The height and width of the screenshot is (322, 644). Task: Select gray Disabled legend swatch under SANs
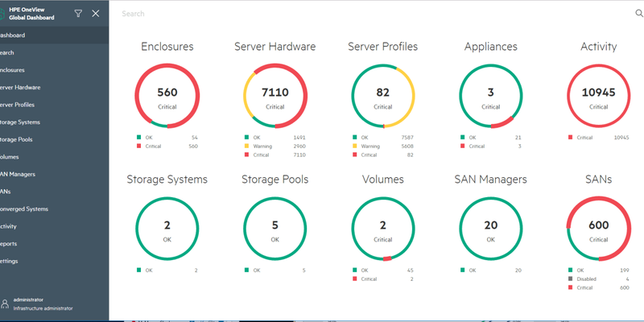(571, 279)
